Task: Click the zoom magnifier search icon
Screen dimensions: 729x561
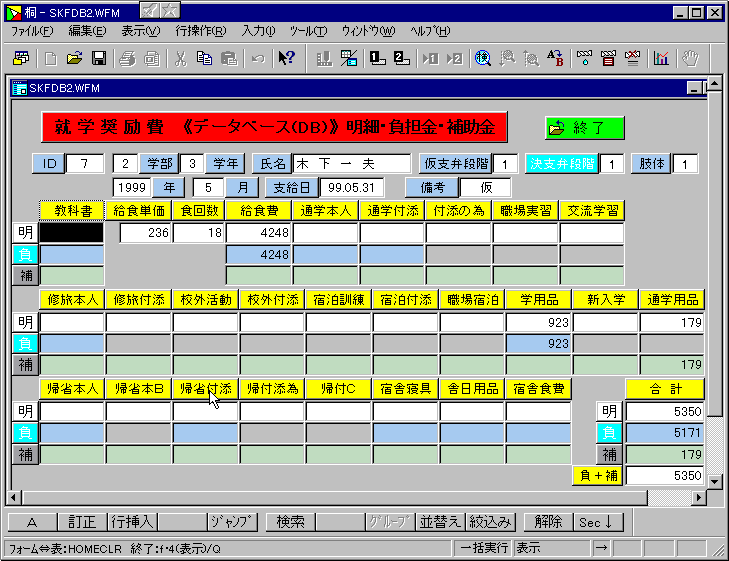Action: (x=483, y=58)
